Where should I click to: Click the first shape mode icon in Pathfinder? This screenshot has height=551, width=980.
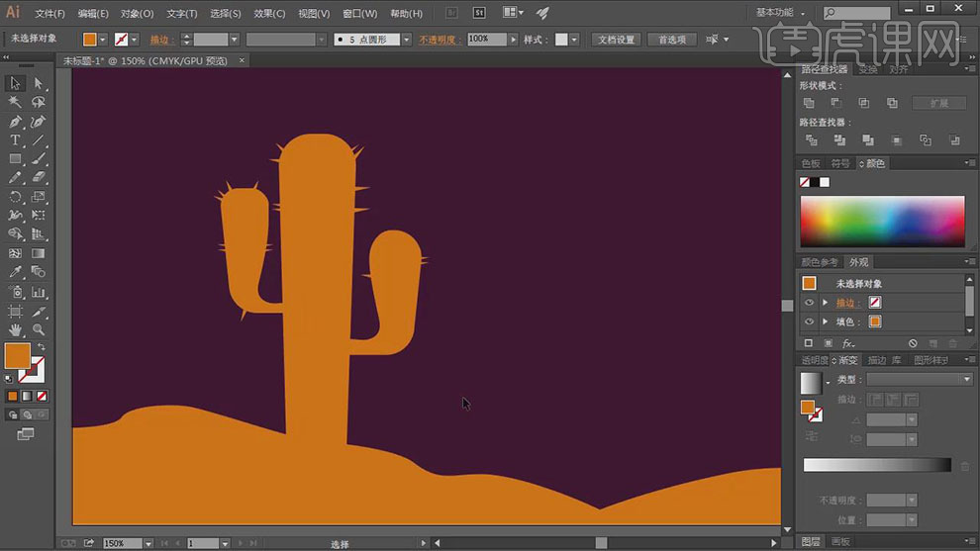809,103
